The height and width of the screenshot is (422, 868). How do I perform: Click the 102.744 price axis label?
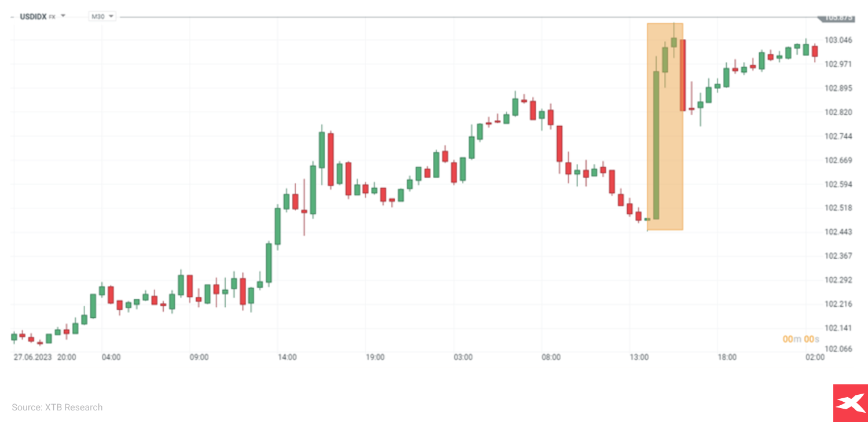pyautogui.click(x=838, y=136)
